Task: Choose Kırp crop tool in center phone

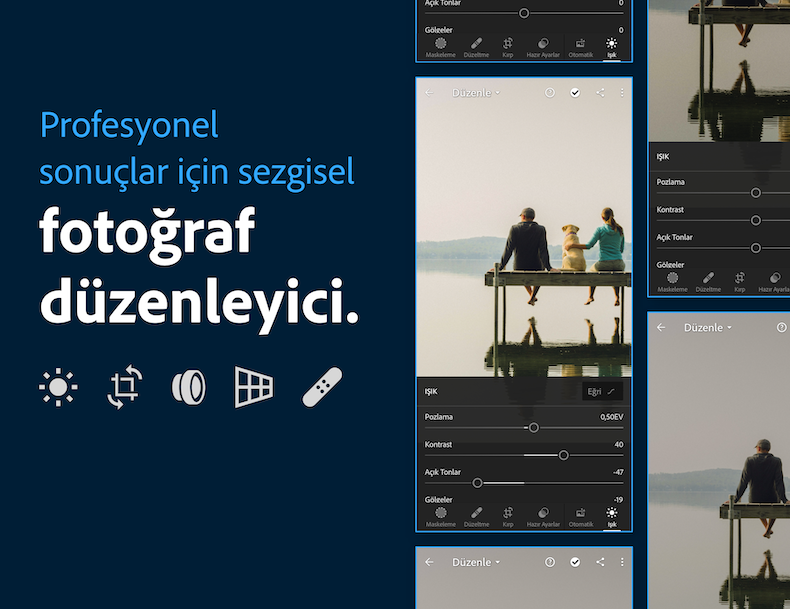Action: (x=508, y=516)
